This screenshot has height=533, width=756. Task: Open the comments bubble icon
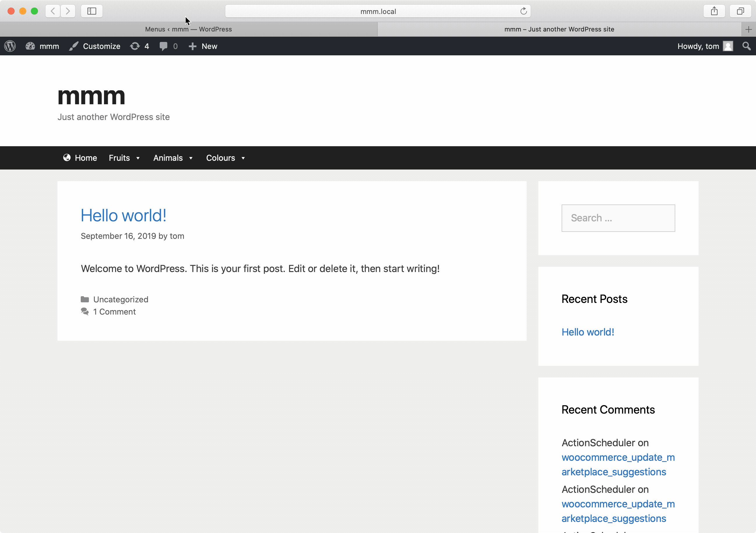click(163, 46)
